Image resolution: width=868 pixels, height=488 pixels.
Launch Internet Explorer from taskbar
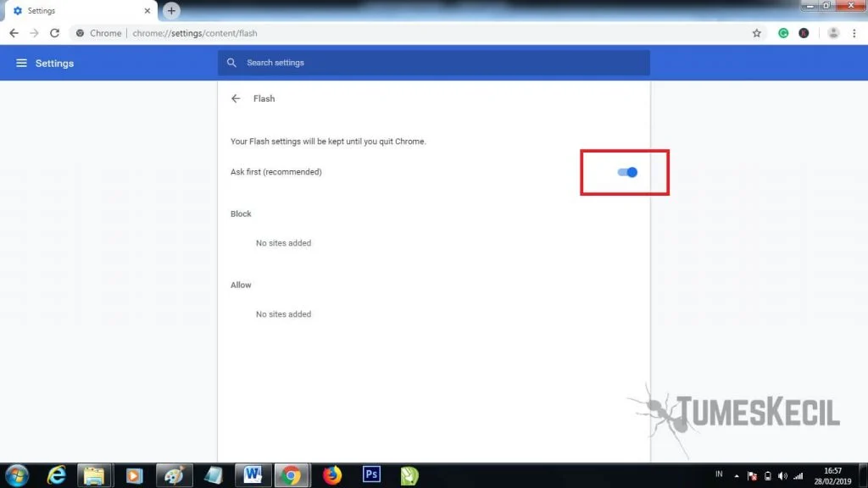(x=57, y=475)
